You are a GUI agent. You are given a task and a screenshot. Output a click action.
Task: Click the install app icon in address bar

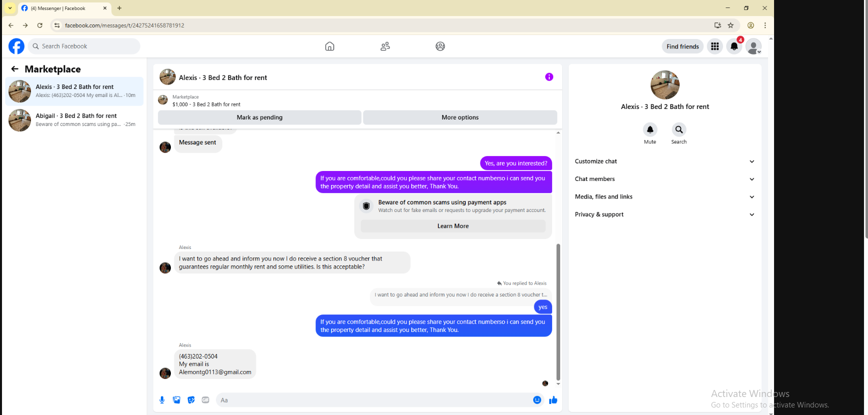tap(718, 25)
